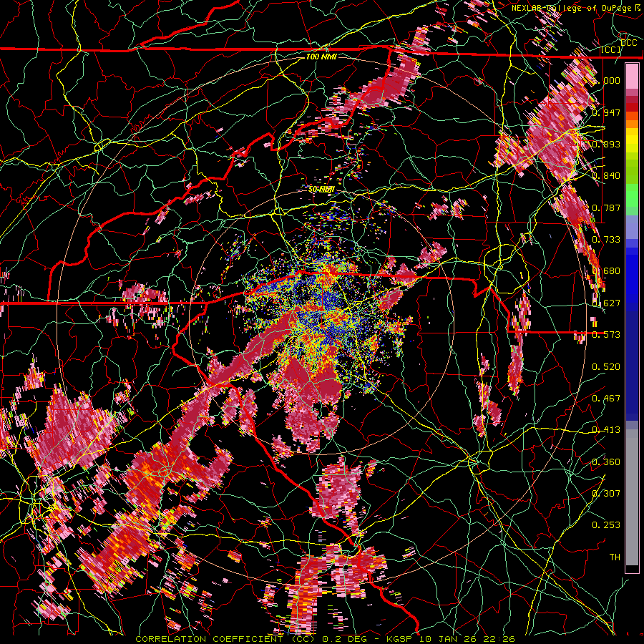This screenshot has width=644, height=644.
Task: Click the NEXLAB-College of DuPage label
Action: (x=573, y=8)
